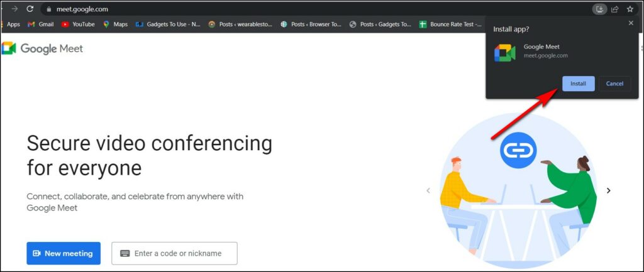Go forward with the arrow button

pyautogui.click(x=14, y=9)
